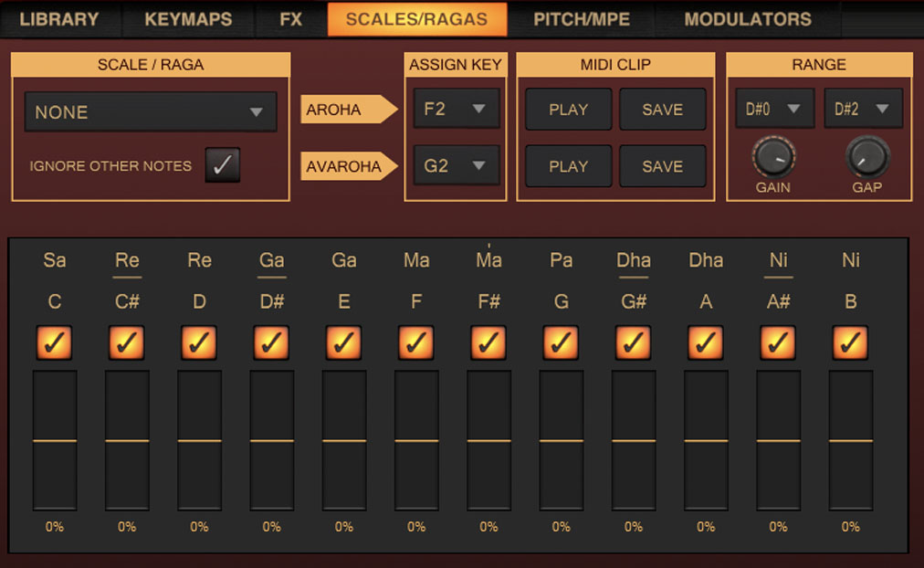The height and width of the screenshot is (568, 924).
Task: Switch to the LIBRARY tab
Action: (59, 19)
